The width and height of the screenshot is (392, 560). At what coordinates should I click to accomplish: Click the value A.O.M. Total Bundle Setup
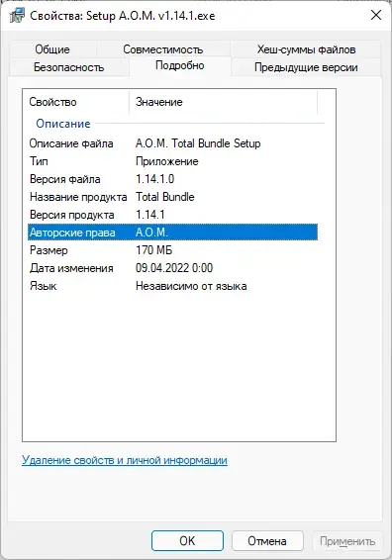click(x=198, y=143)
